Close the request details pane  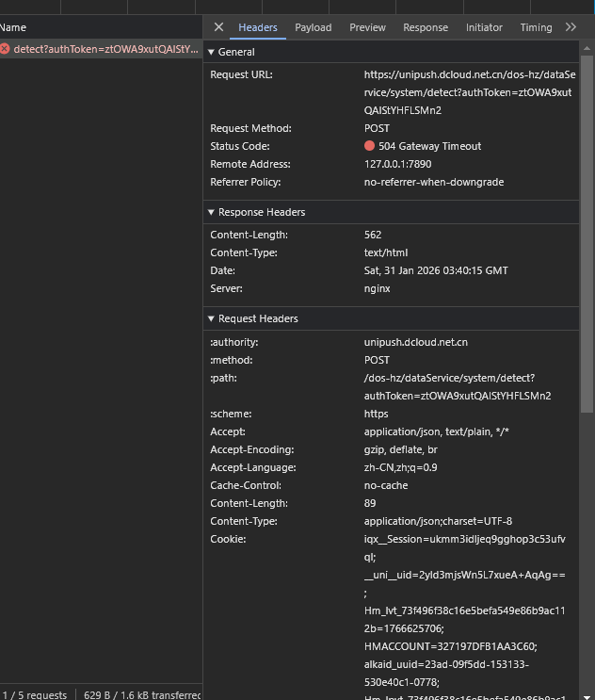coord(218,27)
